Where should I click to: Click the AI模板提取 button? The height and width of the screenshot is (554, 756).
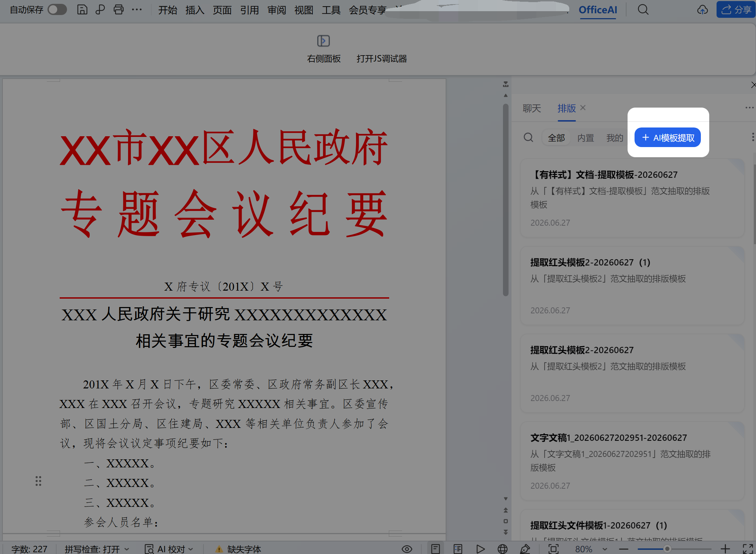[667, 138]
